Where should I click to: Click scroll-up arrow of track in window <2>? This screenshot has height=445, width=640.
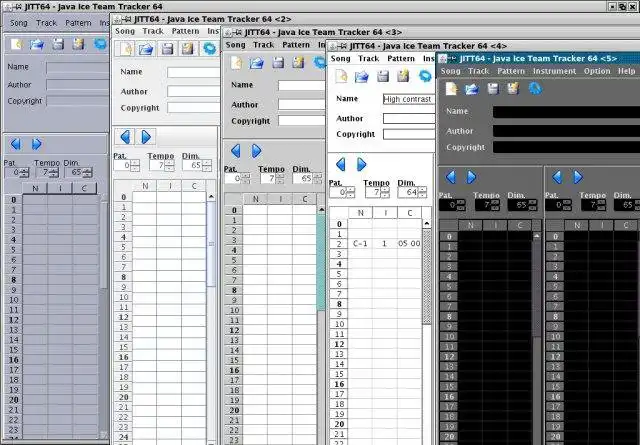click(x=211, y=197)
